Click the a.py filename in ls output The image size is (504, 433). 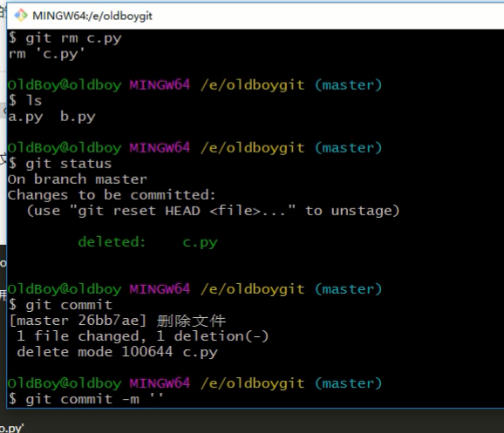[25, 117]
